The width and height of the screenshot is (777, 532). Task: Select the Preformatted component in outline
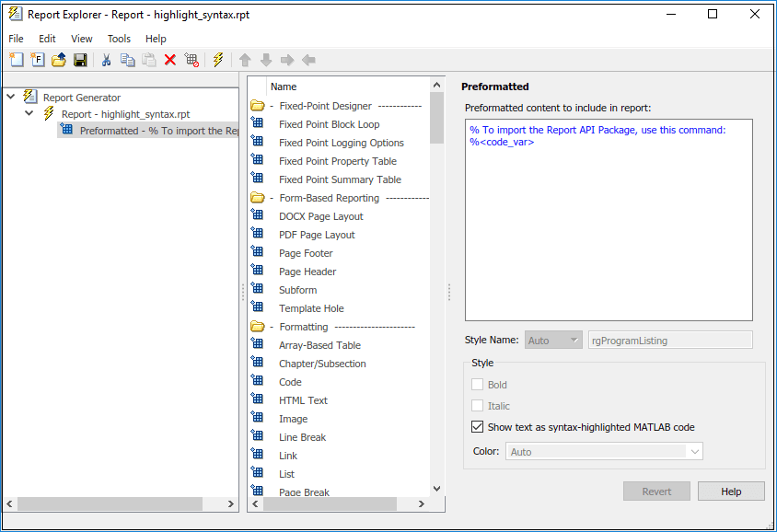pyautogui.click(x=148, y=131)
